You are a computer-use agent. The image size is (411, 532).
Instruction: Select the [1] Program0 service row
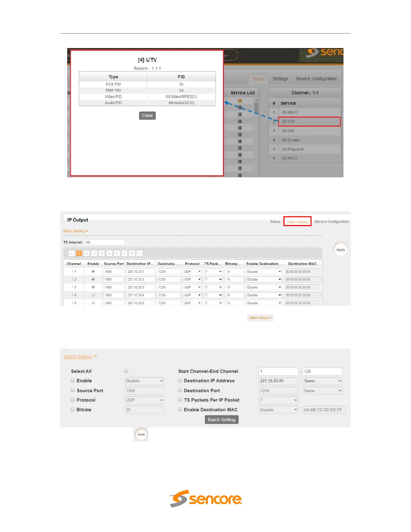pyautogui.click(x=305, y=149)
